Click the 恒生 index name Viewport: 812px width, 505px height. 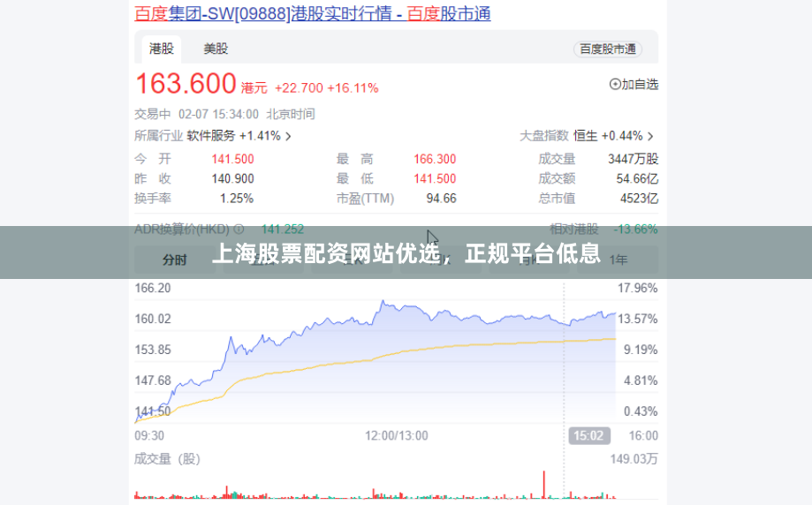click(586, 136)
